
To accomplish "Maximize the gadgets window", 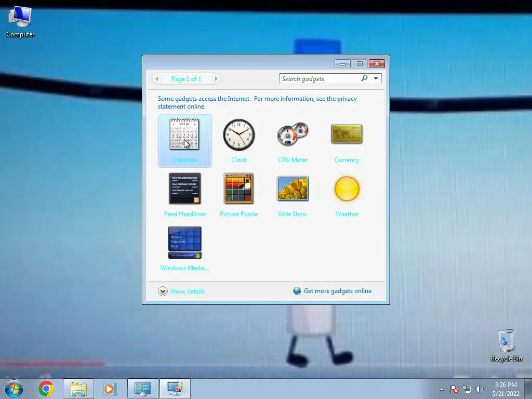I will 360,64.
